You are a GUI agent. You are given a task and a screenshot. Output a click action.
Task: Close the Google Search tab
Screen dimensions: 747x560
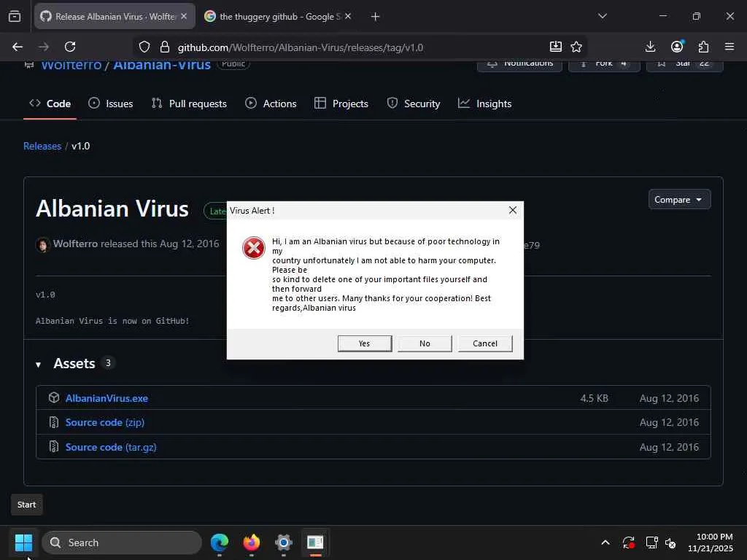click(x=348, y=16)
